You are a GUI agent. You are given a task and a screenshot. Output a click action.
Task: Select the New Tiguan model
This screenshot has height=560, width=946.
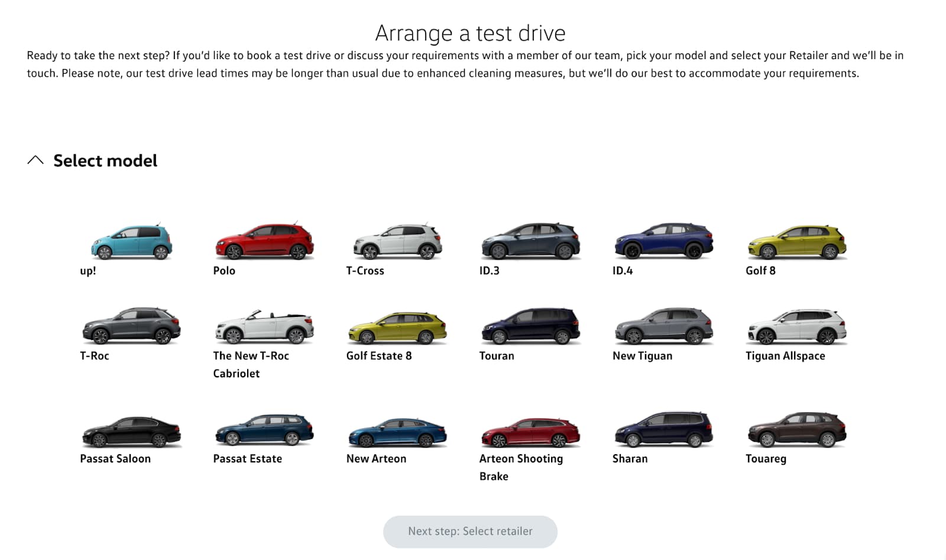663,326
